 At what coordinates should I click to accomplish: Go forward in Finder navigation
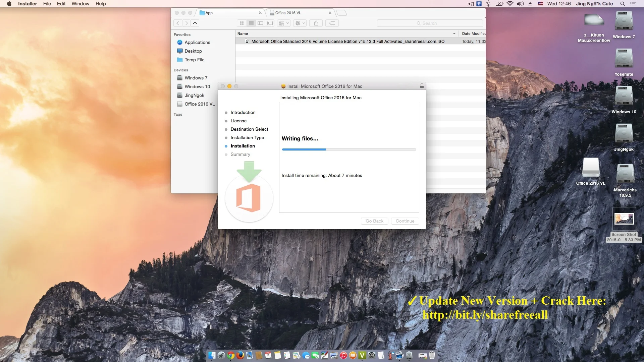point(186,23)
